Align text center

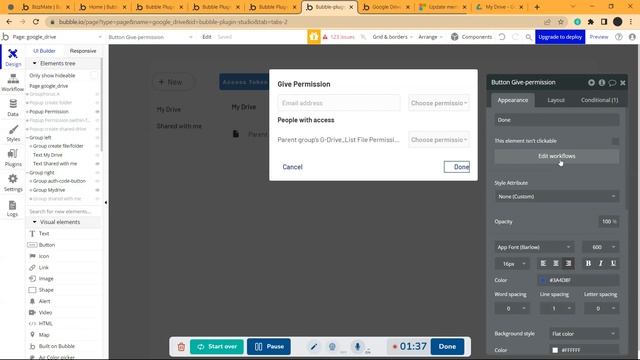pos(556,263)
